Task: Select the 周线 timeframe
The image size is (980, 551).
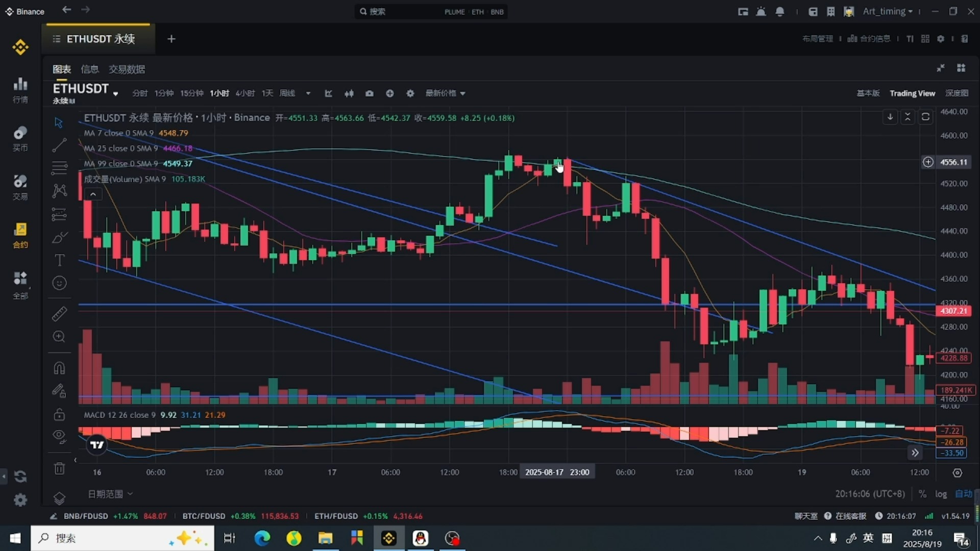Action: [x=287, y=93]
